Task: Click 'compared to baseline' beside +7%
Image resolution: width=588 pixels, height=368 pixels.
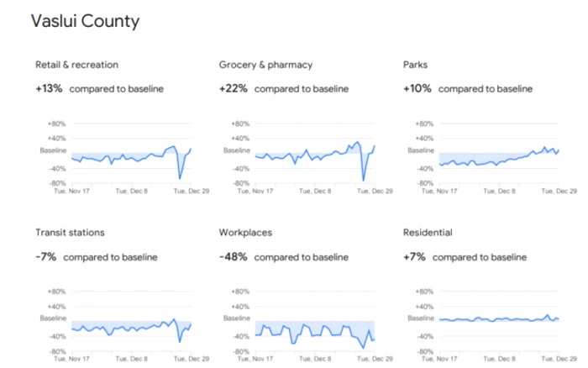Action: [x=480, y=257]
